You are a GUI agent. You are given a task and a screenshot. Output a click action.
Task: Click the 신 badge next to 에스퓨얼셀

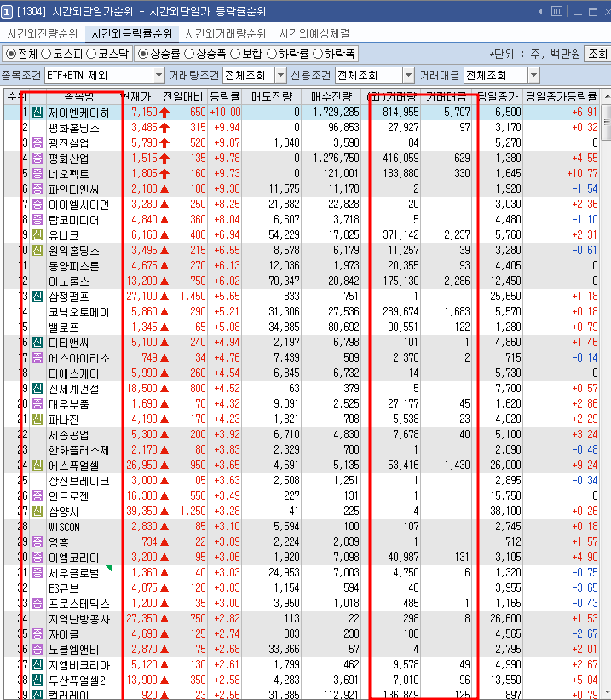point(37,465)
